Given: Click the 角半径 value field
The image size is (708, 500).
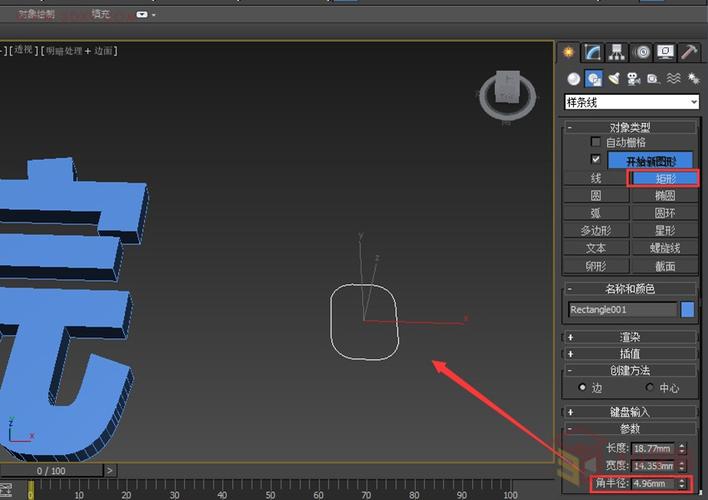Looking at the screenshot, I should tap(653, 483).
